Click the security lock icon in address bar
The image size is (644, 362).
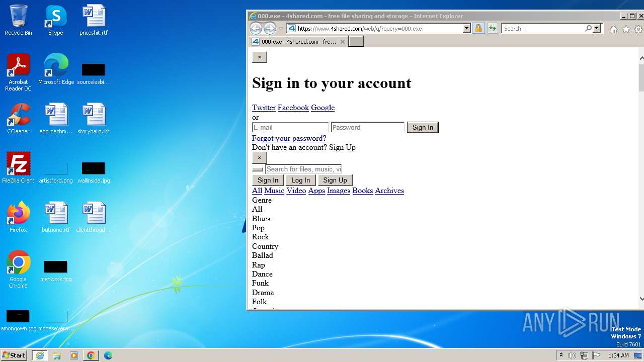click(x=478, y=29)
